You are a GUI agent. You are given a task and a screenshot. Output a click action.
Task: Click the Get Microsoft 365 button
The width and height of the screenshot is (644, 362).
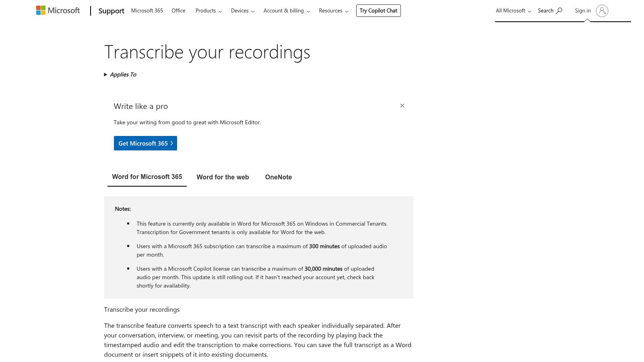coord(143,143)
